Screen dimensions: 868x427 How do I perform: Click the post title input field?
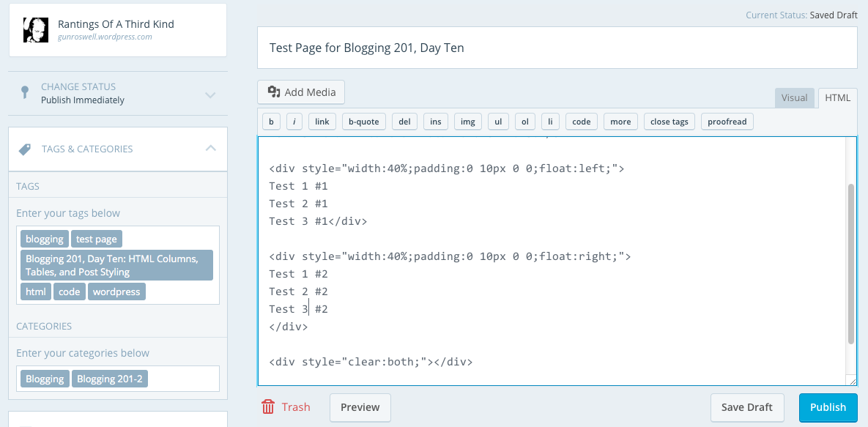pyautogui.click(x=557, y=48)
